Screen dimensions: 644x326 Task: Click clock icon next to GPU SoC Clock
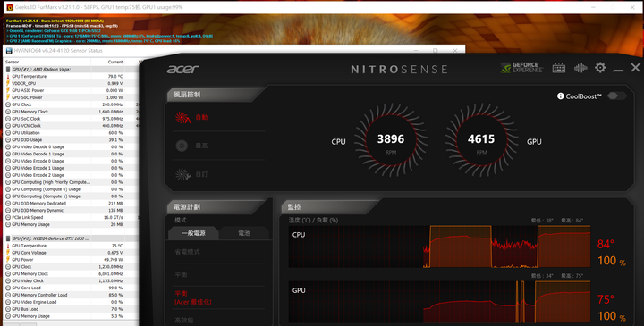(x=8, y=119)
